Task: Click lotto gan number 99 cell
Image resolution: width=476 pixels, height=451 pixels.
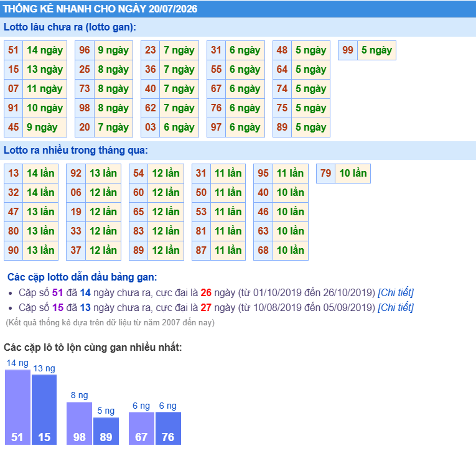Action: click(348, 50)
